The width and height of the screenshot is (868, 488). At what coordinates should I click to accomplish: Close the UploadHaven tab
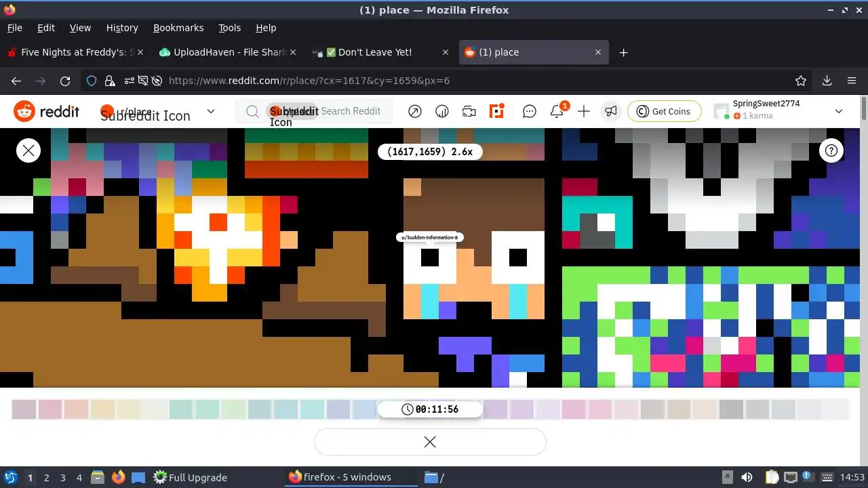tap(293, 52)
